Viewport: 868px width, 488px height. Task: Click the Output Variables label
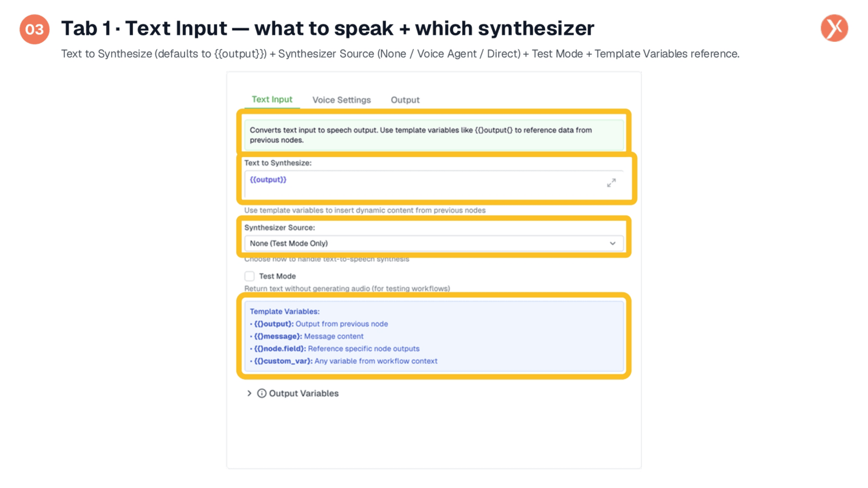(x=304, y=393)
